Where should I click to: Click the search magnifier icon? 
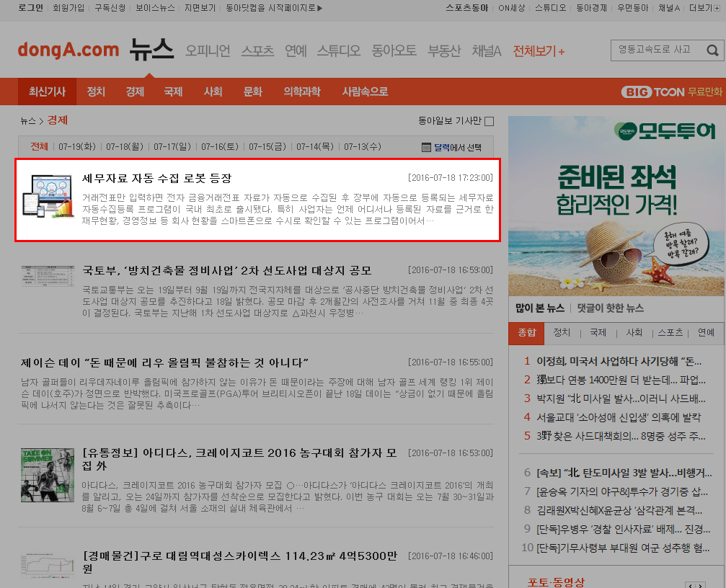click(x=712, y=50)
